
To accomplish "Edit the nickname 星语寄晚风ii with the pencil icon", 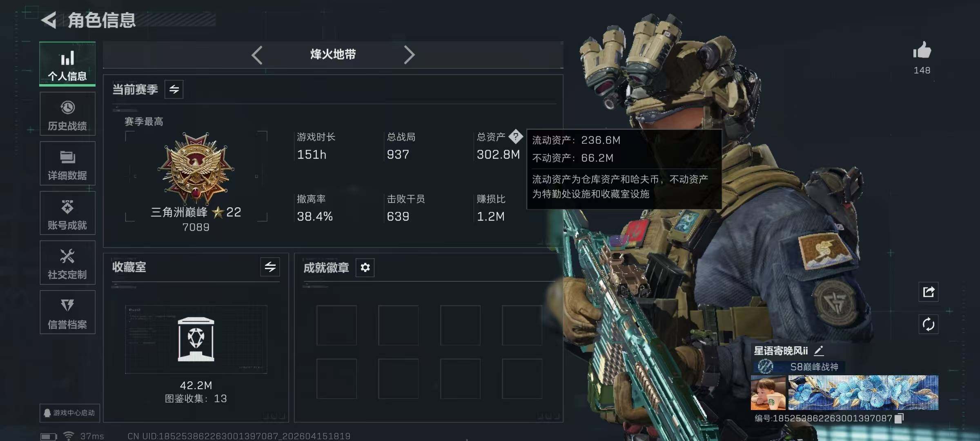I will click(x=819, y=350).
